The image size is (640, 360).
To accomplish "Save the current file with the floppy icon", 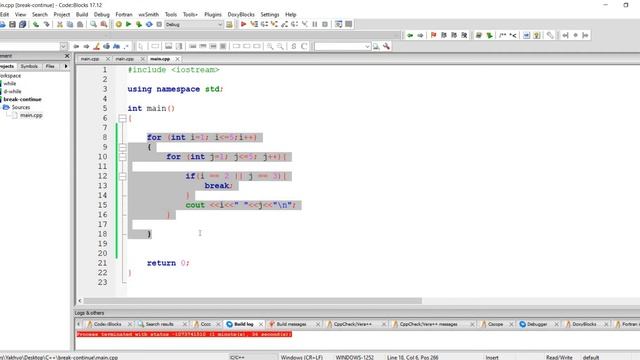I will (13, 24).
